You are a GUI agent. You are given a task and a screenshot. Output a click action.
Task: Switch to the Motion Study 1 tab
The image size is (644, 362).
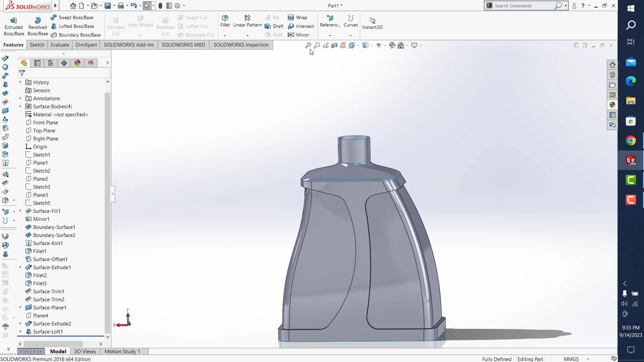[x=122, y=351]
